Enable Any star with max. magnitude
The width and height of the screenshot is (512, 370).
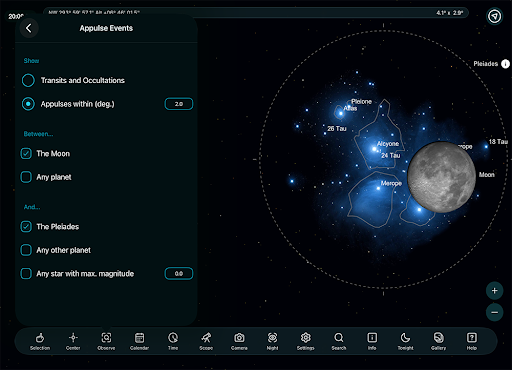click(26, 274)
